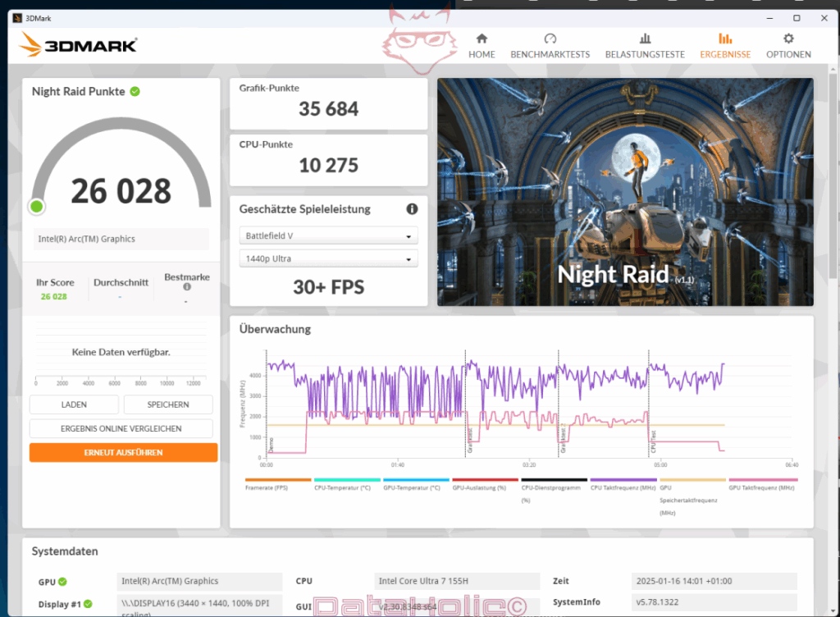
Task: Click the Night Raid preview image
Action: [625, 192]
